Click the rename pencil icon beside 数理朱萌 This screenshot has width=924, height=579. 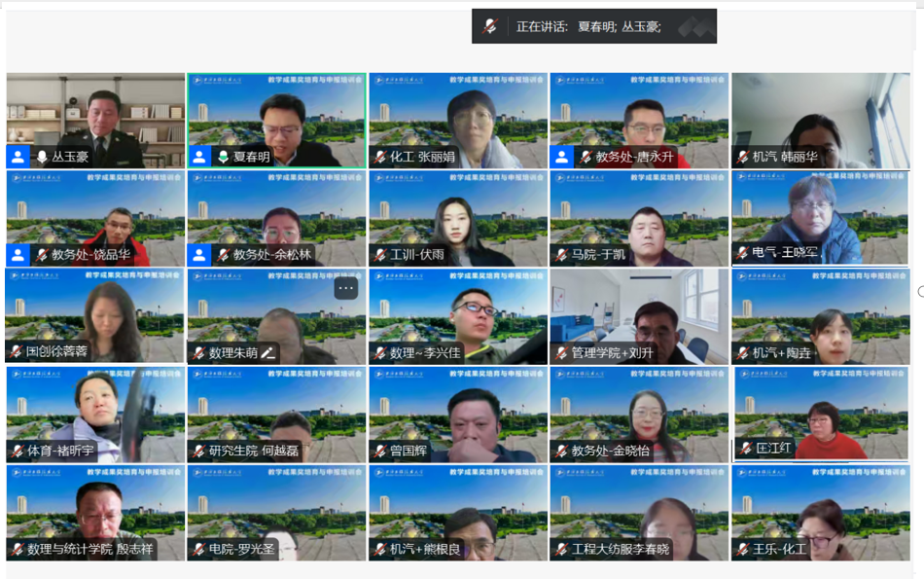point(267,353)
